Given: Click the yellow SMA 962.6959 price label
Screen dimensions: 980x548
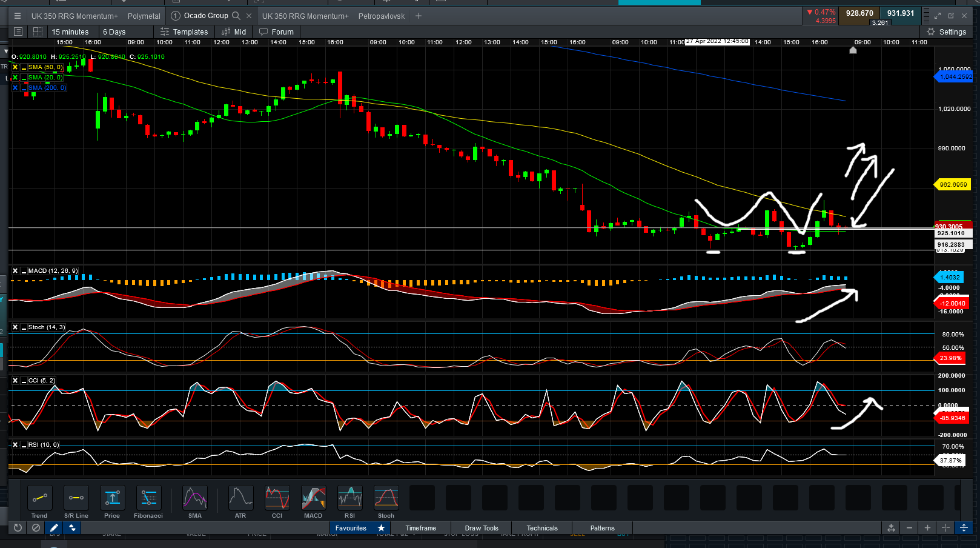Looking at the screenshot, I should point(953,184).
